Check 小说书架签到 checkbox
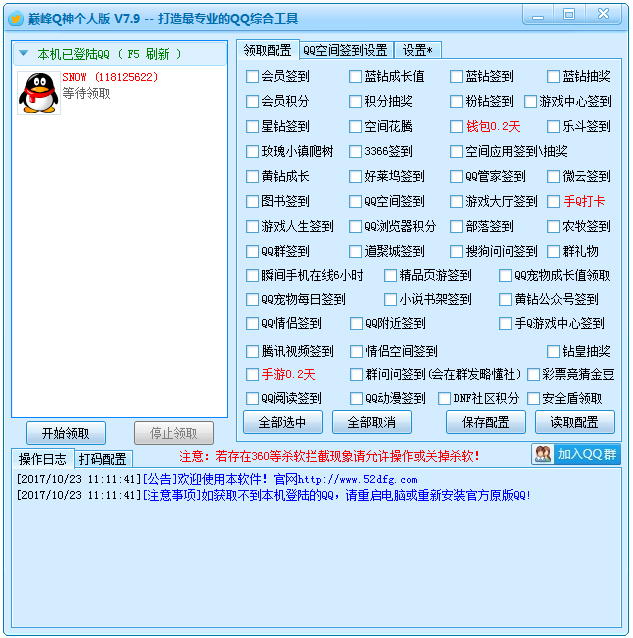 tap(390, 300)
